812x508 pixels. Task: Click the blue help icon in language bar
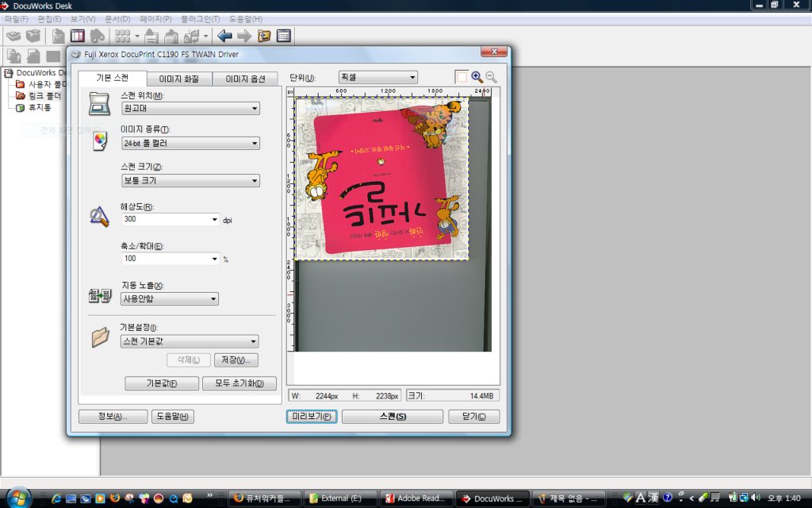668,497
